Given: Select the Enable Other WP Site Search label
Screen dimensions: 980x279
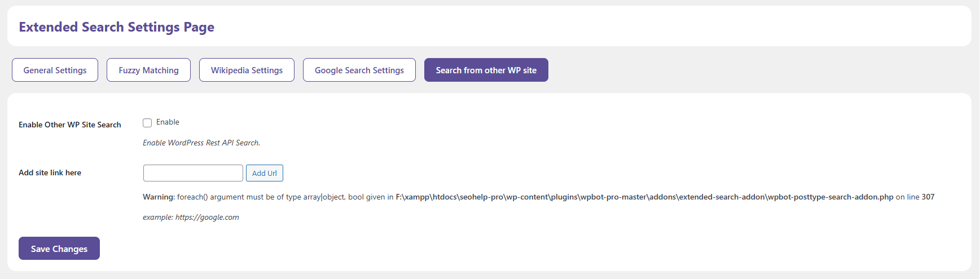Looking at the screenshot, I should pyautogui.click(x=70, y=125).
